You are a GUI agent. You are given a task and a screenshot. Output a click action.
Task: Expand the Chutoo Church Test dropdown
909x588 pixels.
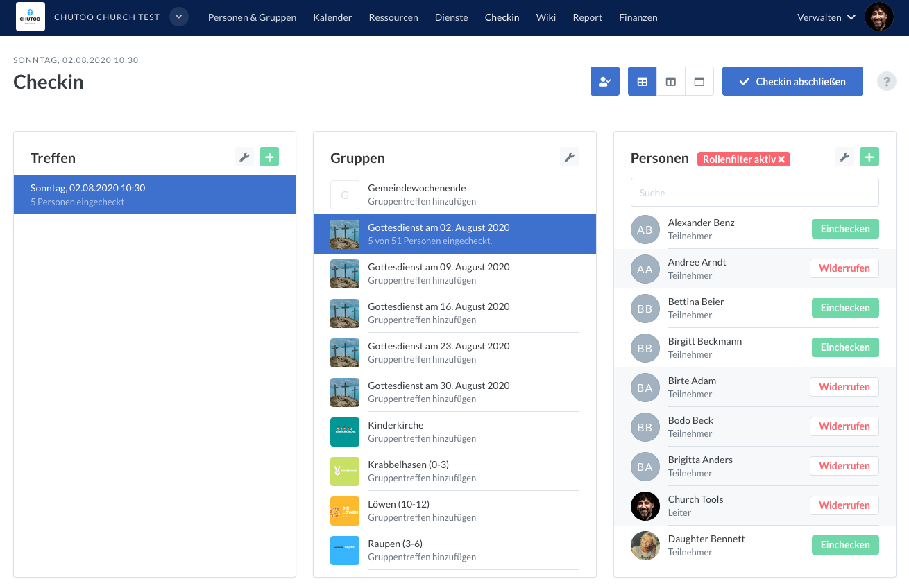coord(179,17)
